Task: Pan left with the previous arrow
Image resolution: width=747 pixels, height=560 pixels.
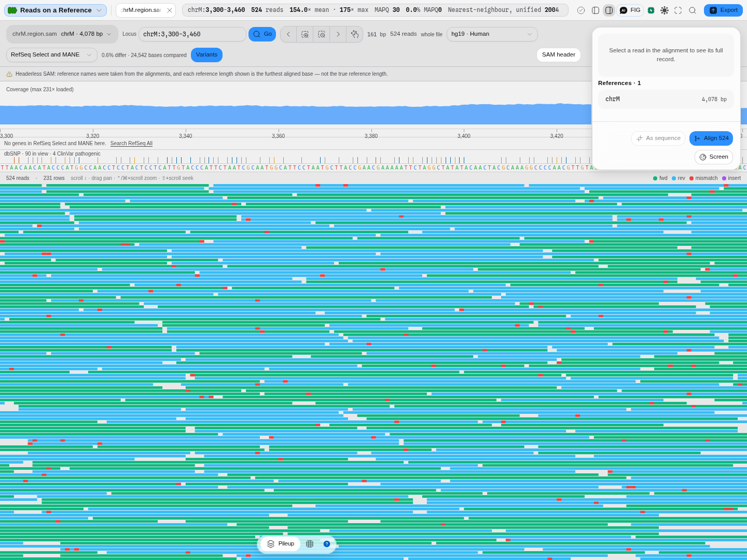Action: (288, 34)
